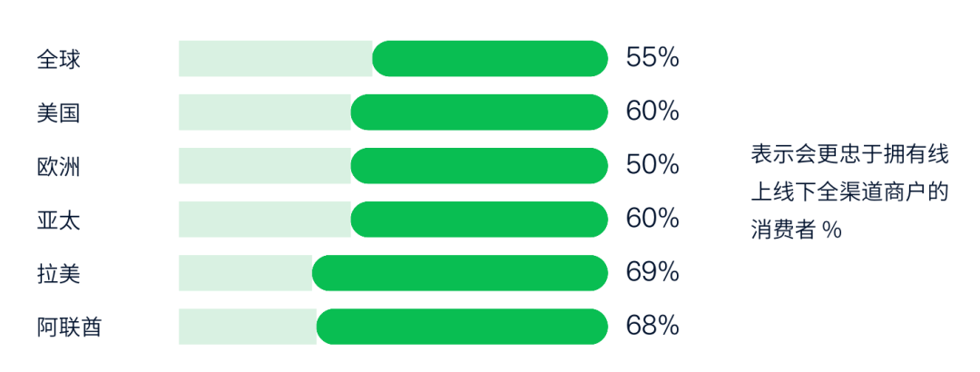Click the 69% value label

(x=652, y=272)
